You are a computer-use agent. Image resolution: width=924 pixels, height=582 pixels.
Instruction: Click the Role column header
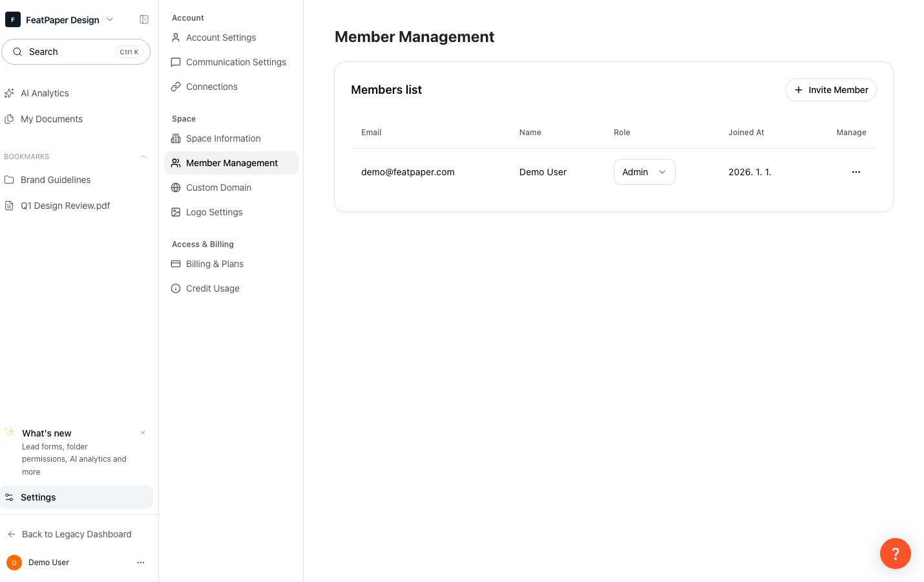[622, 133]
